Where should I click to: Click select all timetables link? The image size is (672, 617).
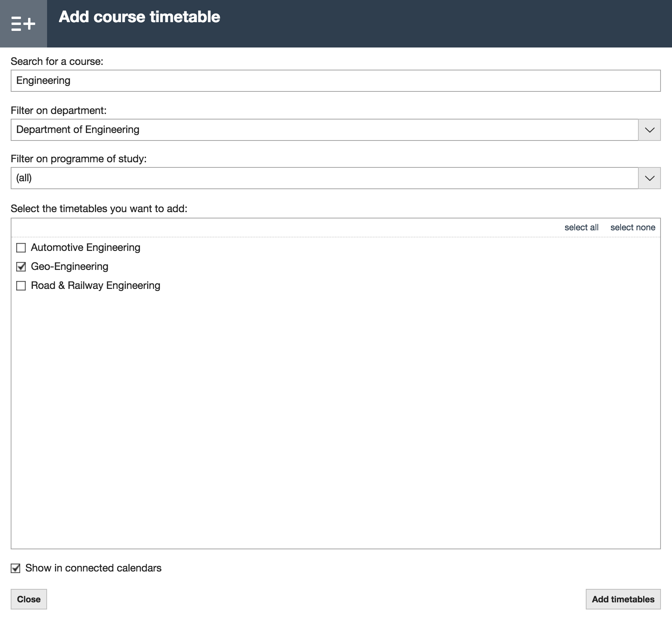click(x=582, y=227)
